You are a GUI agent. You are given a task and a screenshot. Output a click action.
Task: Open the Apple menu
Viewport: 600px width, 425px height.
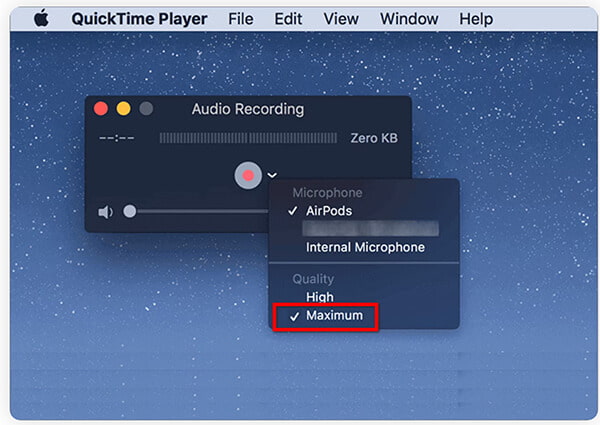click(41, 18)
